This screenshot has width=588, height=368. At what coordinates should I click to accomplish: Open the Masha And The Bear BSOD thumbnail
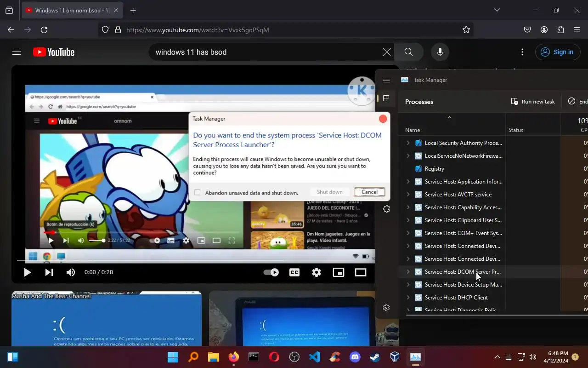click(107, 318)
